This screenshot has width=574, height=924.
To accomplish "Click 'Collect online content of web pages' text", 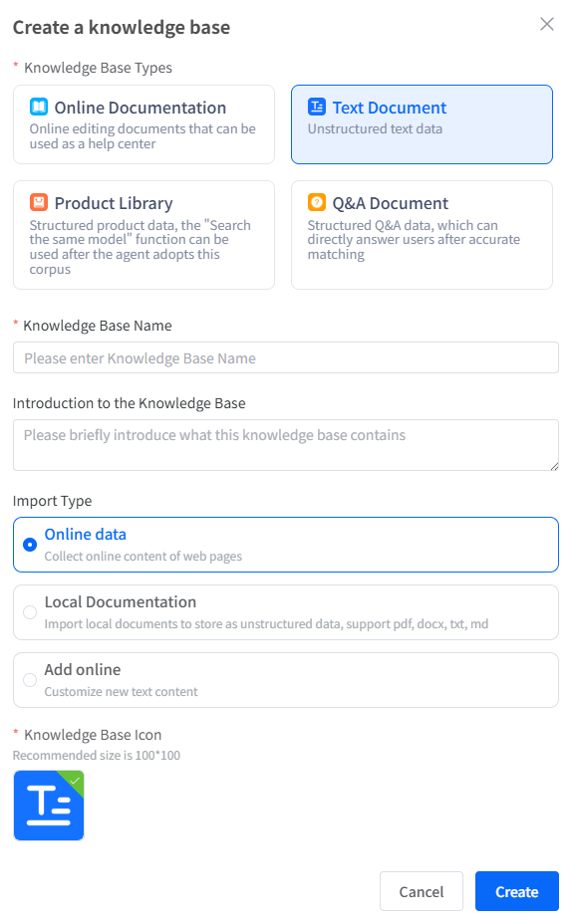I will click(143, 557).
